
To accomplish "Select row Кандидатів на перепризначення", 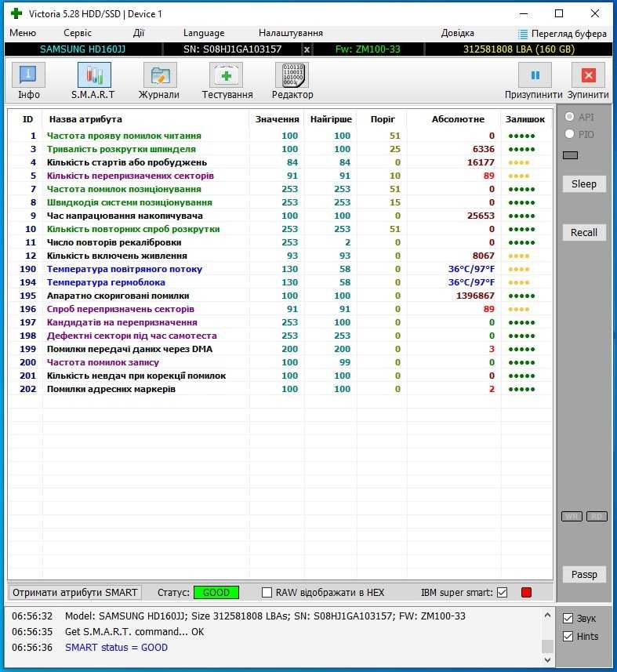I will (x=280, y=322).
